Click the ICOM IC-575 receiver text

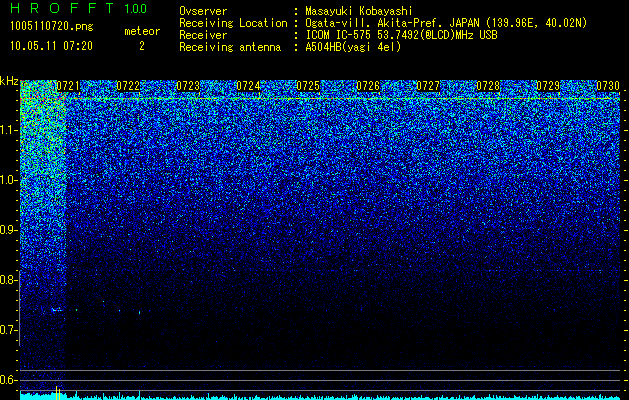(x=401, y=35)
